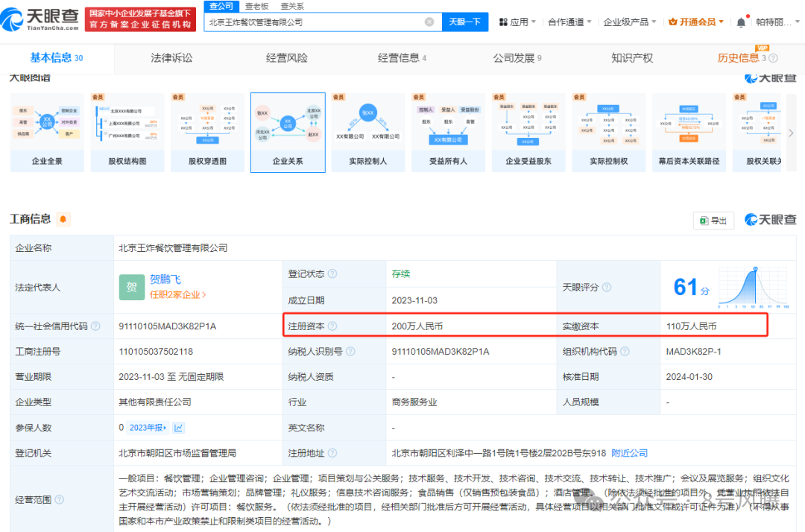Export data with the 导出 button
805x532 pixels.
click(713, 221)
